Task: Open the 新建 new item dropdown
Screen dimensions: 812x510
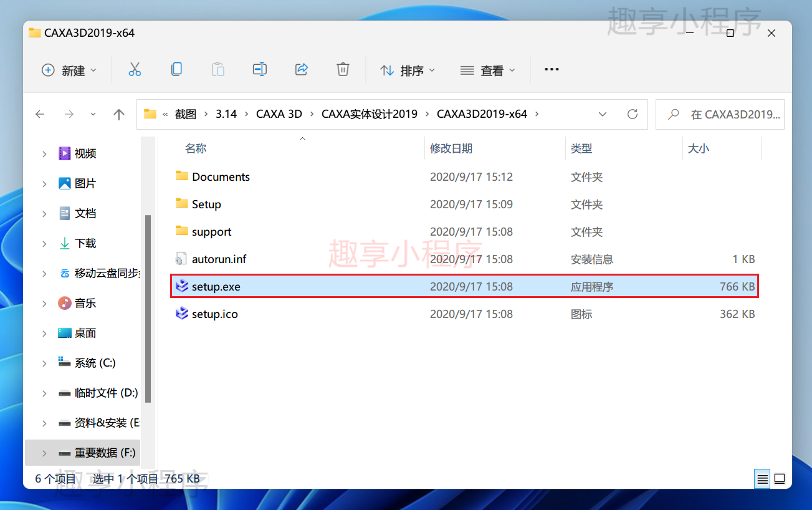Action: point(69,70)
